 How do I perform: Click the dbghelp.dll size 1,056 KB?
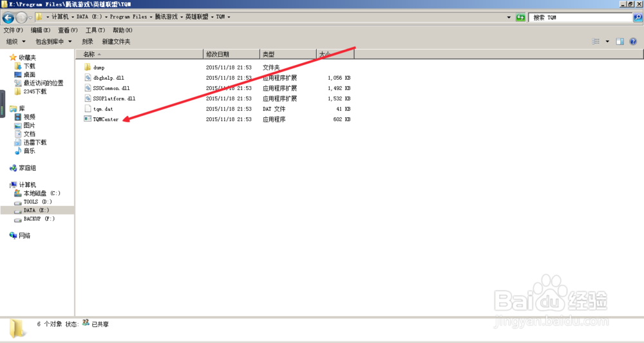339,77
